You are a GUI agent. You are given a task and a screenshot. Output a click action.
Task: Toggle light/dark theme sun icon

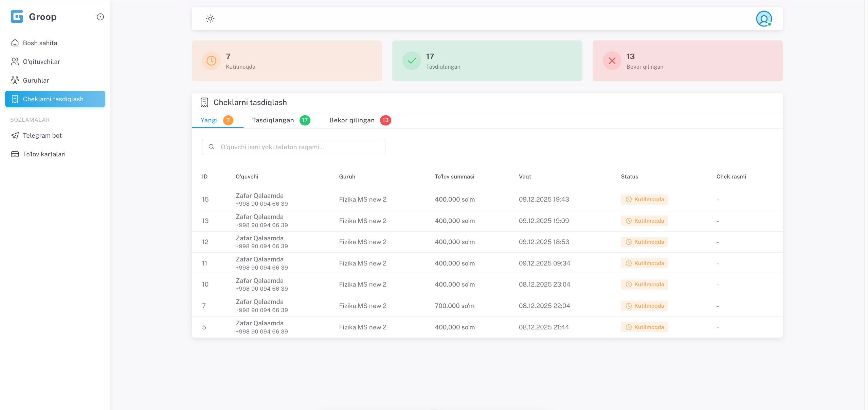[x=210, y=19]
